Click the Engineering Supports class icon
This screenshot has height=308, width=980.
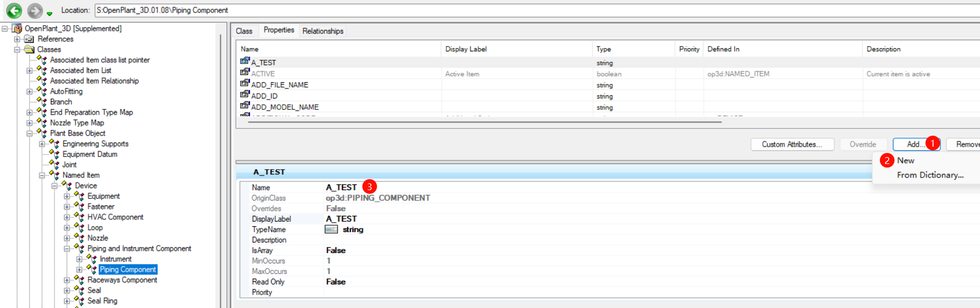[x=55, y=144]
